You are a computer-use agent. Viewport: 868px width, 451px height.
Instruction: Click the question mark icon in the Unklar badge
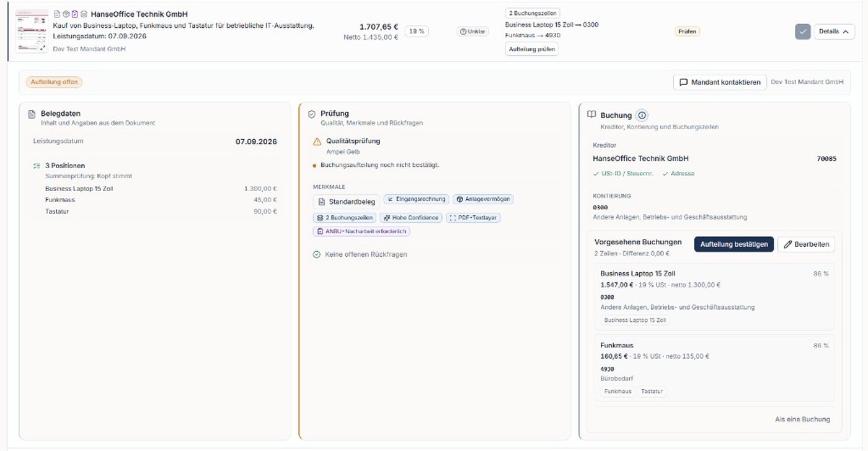click(x=463, y=32)
